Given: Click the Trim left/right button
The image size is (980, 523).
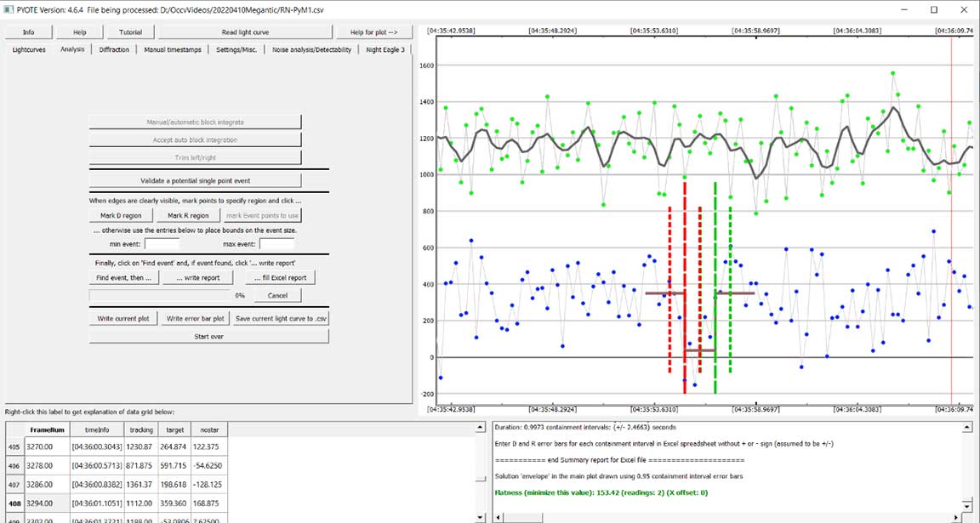Looking at the screenshot, I should coord(195,157).
